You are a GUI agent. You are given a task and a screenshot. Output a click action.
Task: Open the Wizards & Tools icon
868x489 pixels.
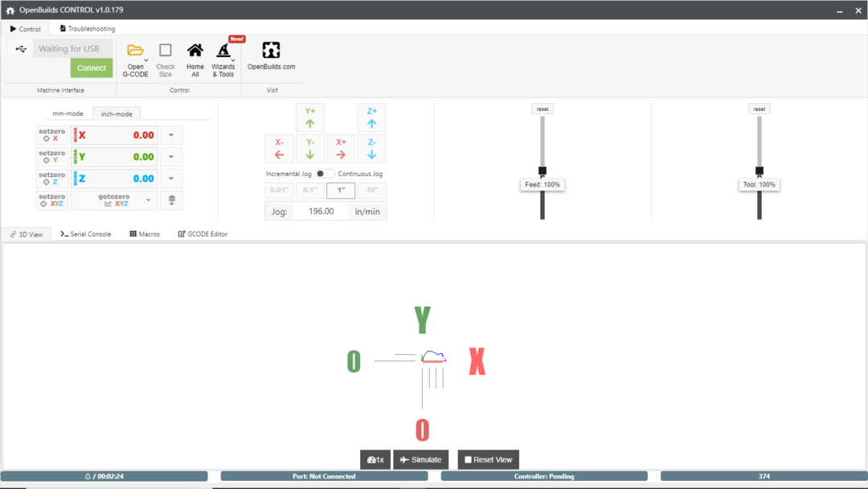tap(223, 51)
